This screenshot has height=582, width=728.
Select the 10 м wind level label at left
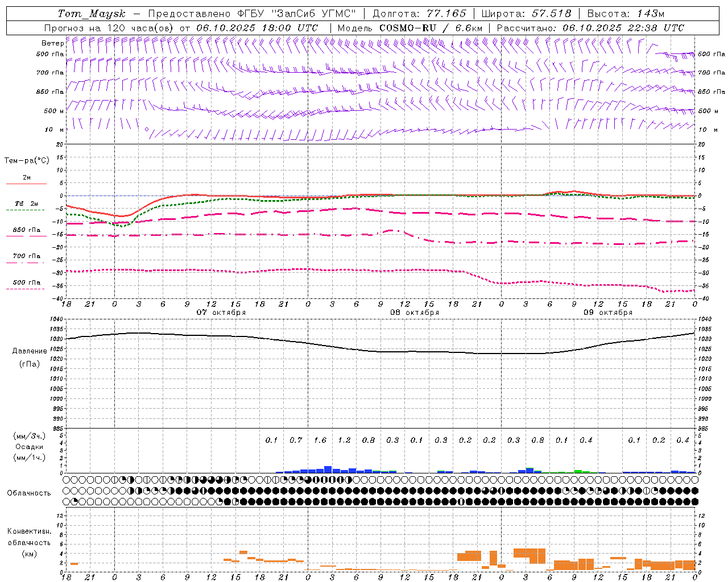click(54, 130)
